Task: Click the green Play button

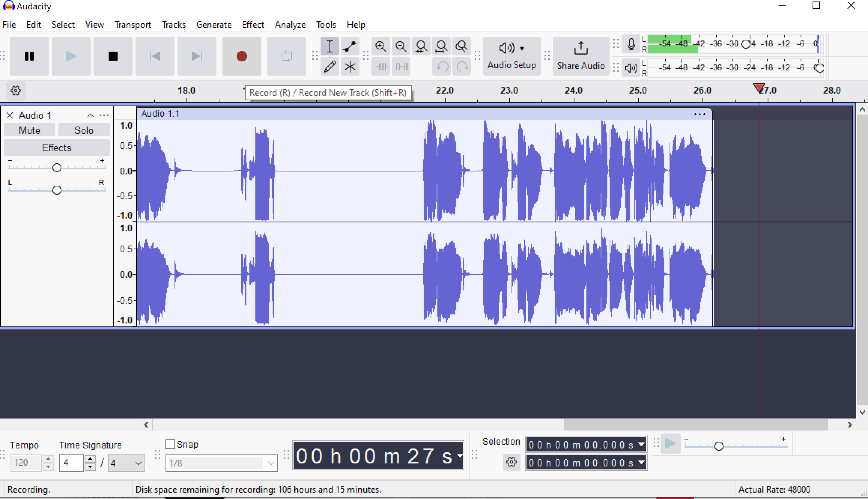Action: [x=71, y=56]
